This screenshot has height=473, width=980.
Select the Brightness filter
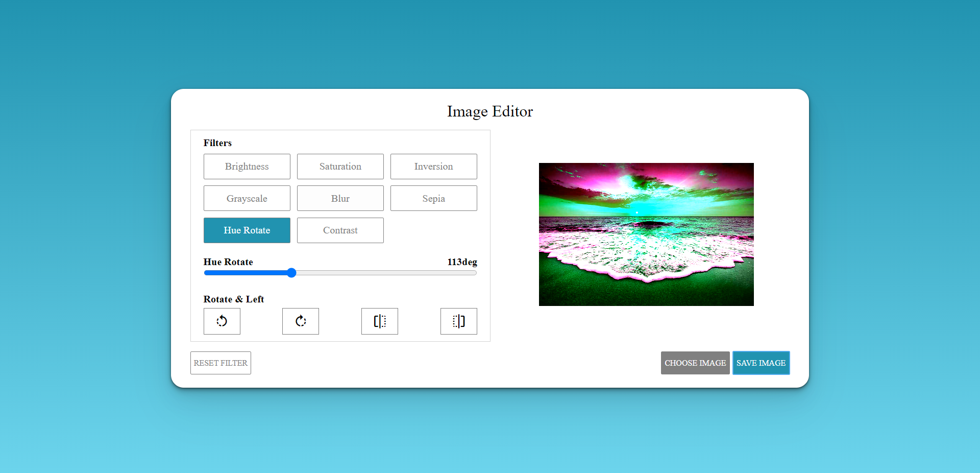click(247, 166)
